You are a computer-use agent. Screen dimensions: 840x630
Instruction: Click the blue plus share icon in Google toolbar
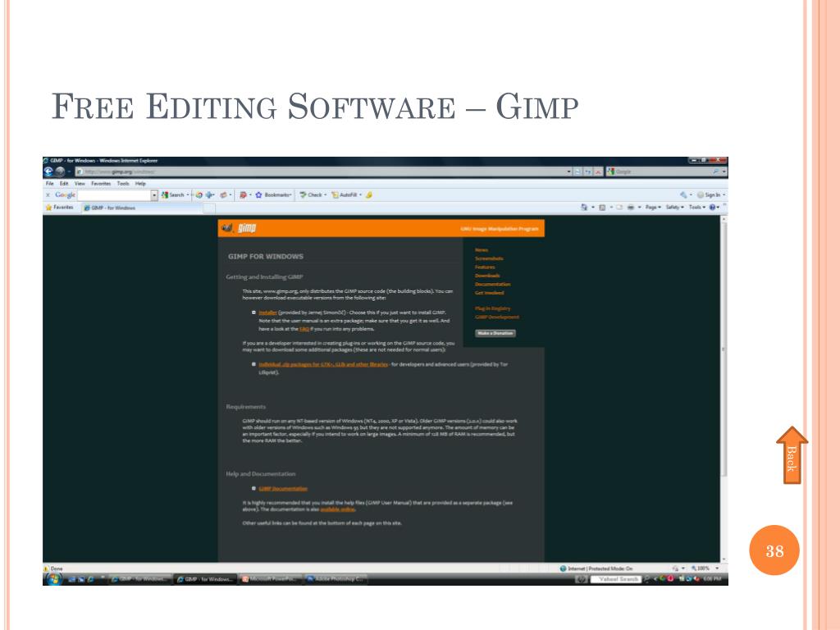[209, 195]
